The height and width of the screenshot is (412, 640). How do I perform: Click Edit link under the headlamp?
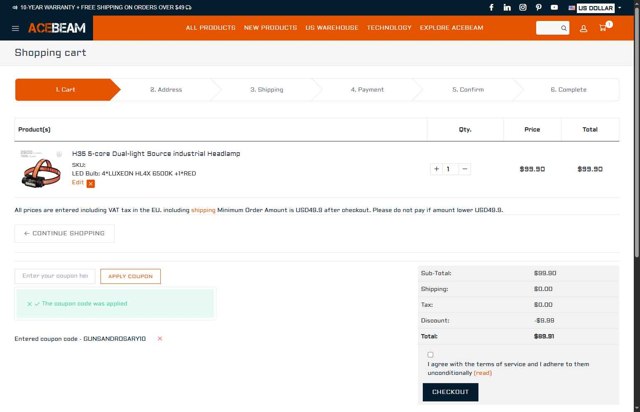click(x=78, y=183)
